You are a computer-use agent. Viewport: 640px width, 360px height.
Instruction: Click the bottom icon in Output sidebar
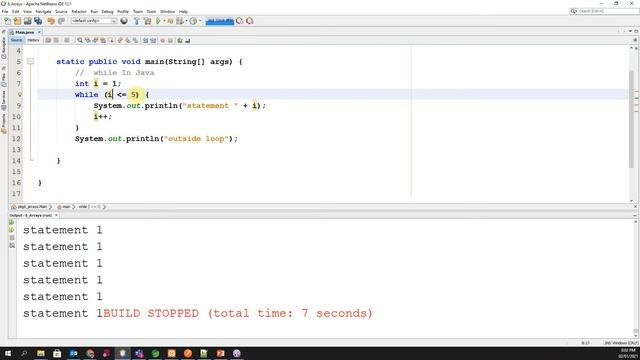[11, 245]
